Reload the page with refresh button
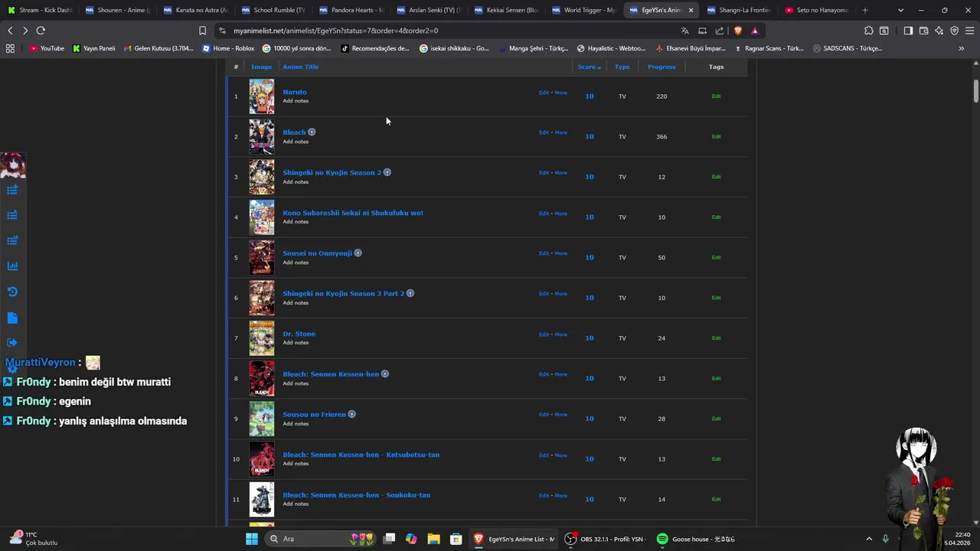Viewport: 980px width, 551px height. (x=41, y=31)
